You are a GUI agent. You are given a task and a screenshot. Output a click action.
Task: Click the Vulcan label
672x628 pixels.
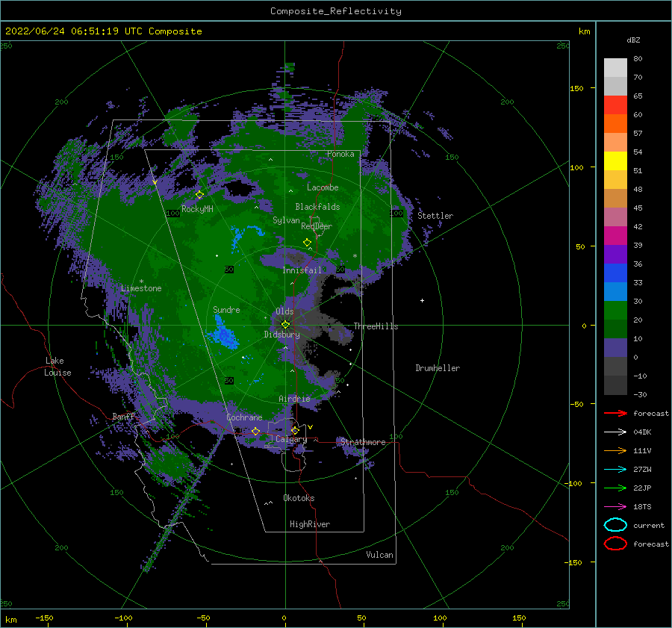point(379,555)
